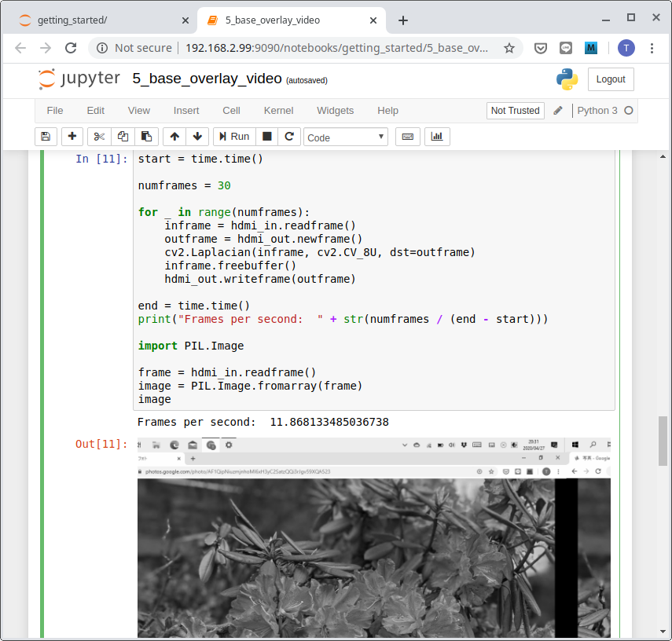Copy selected cells icon
Viewport: 672px width, 641px height.
point(123,137)
